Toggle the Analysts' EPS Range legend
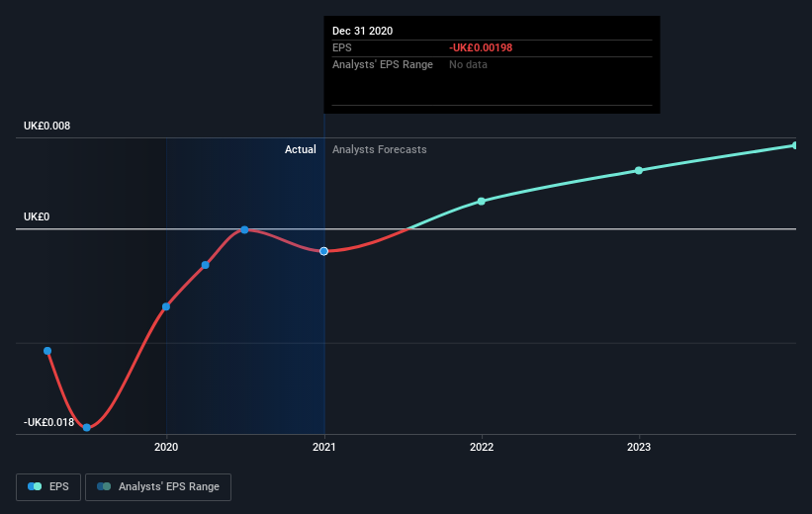 tap(158, 487)
